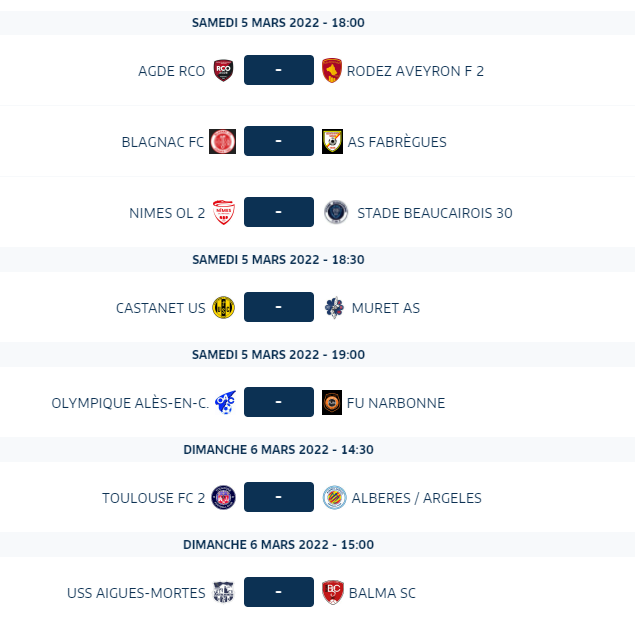This screenshot has height=624, width=635.
Task: Select the Muret AS logo
Action: [x=335, y=307]
